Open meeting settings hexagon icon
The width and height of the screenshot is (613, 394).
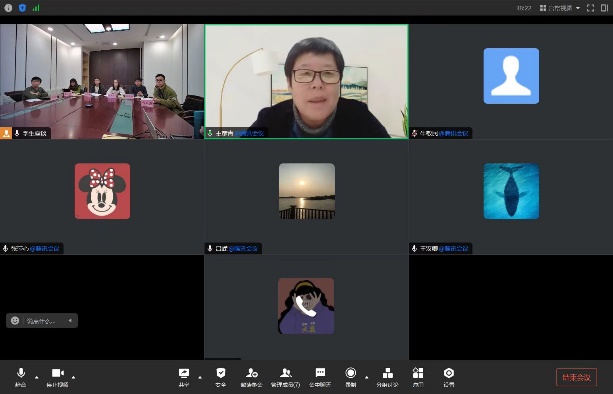(449, 377)
